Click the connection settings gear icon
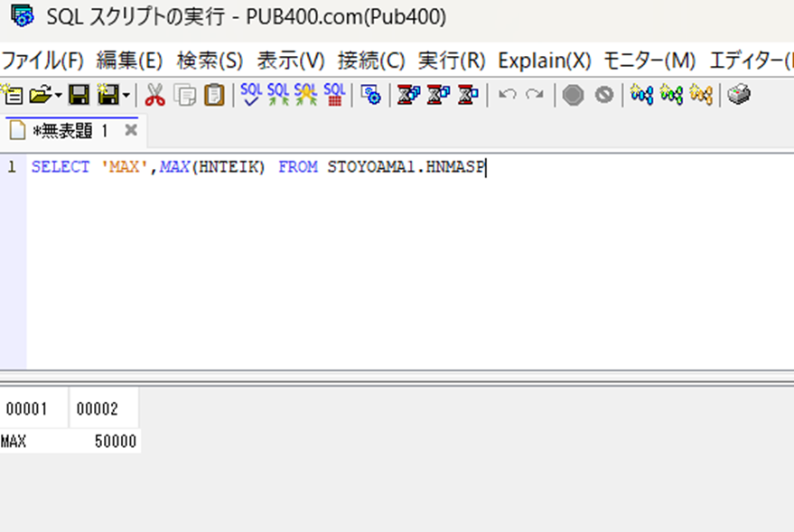 [370, 95]
